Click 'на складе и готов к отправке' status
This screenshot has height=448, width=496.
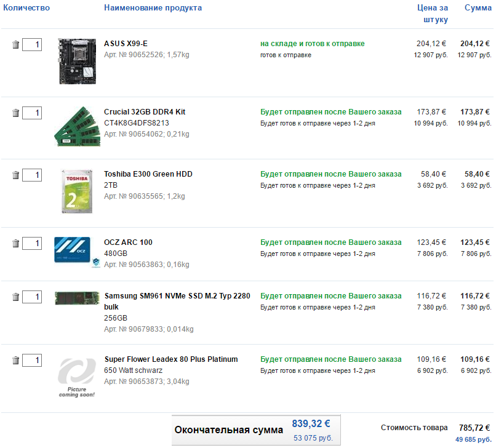313,44
